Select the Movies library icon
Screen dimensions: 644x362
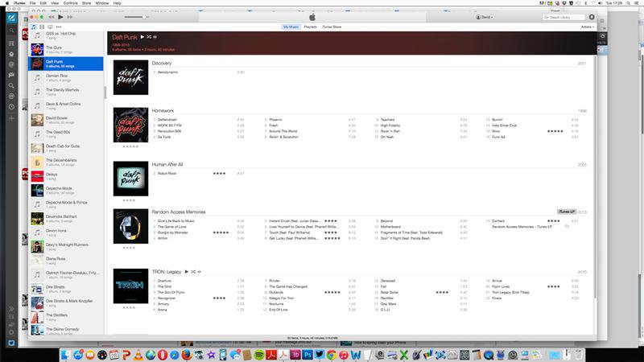[x=42, y=27]
